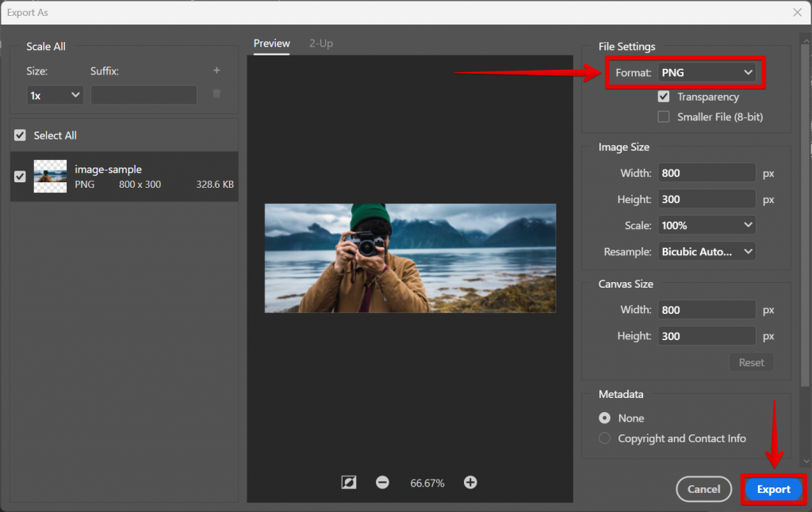The width and height of the screenshot is (812, 512).
Task: Enable Smaller File (8-bit) option
Action: coord(664,117)
